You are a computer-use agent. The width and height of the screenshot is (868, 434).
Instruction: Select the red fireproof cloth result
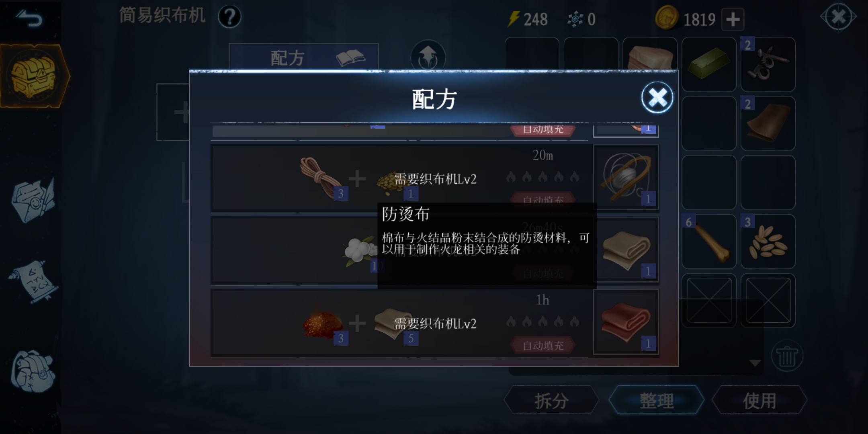pos(626,322)
